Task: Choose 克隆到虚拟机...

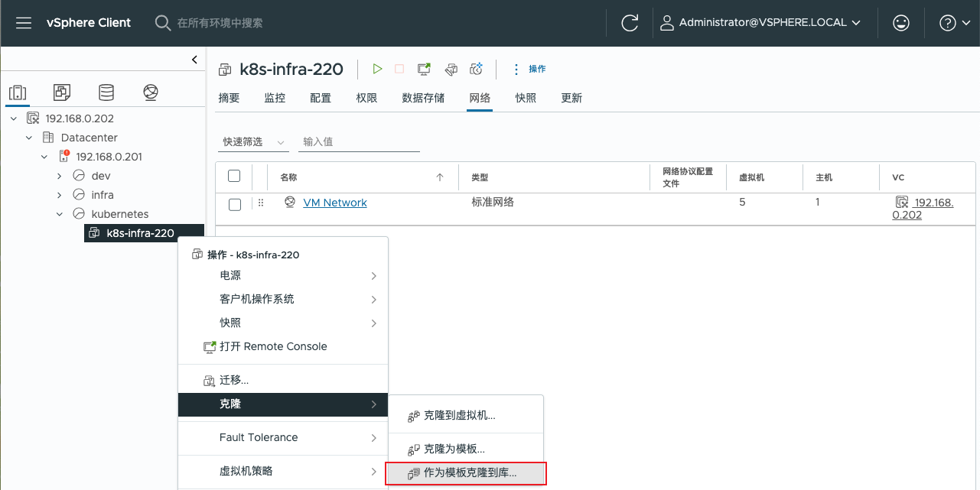Action: (x=467, y=416)
